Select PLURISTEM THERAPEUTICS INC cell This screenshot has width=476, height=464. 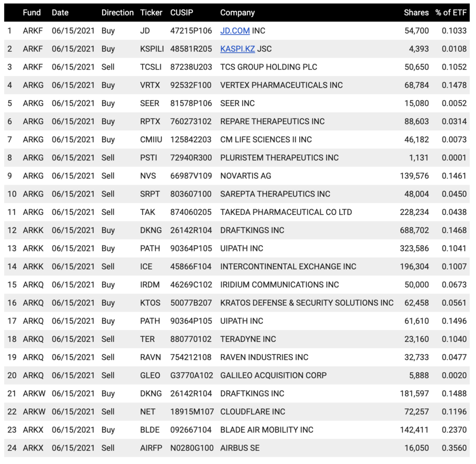click(x=279, y=158)
